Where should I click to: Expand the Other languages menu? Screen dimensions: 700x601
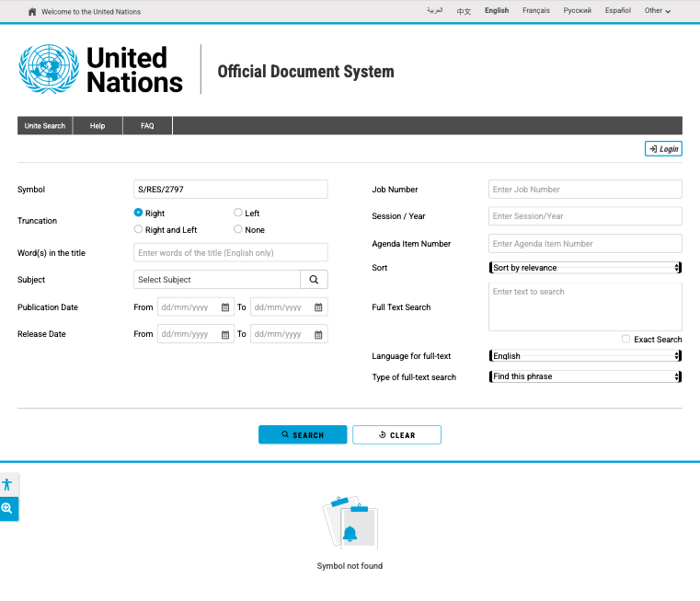point(657,11)
